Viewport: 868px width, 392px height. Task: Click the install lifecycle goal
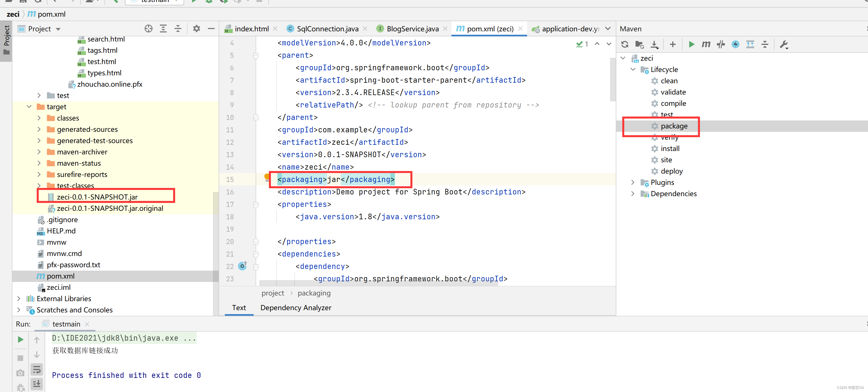pyautogui.click(x=670, y=148)
